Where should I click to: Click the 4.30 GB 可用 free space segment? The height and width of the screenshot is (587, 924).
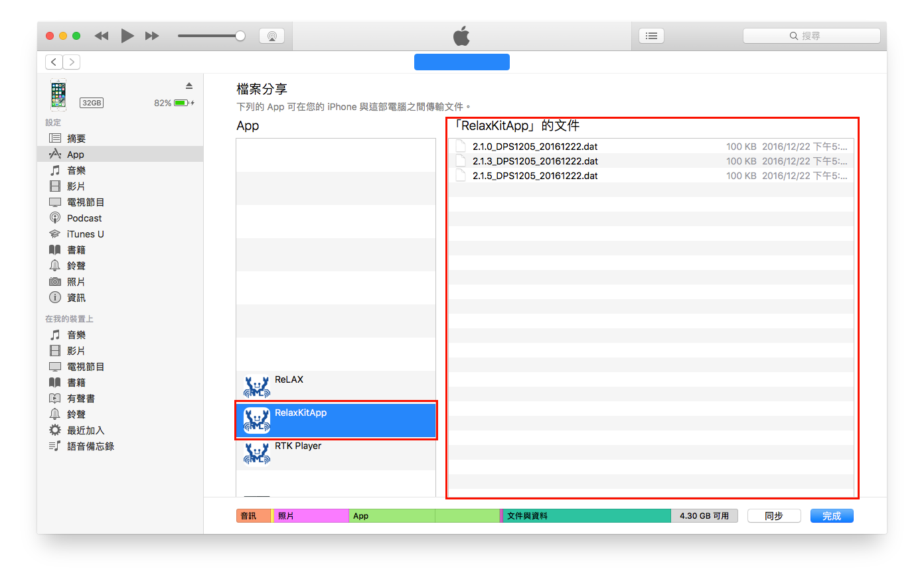(x=704, y=515)
